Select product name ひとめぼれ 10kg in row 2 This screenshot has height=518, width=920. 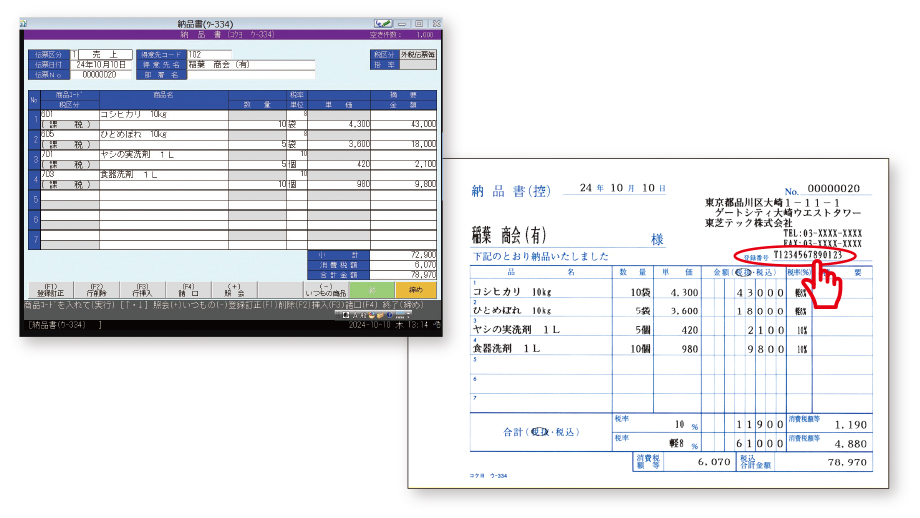pos(133,134)
